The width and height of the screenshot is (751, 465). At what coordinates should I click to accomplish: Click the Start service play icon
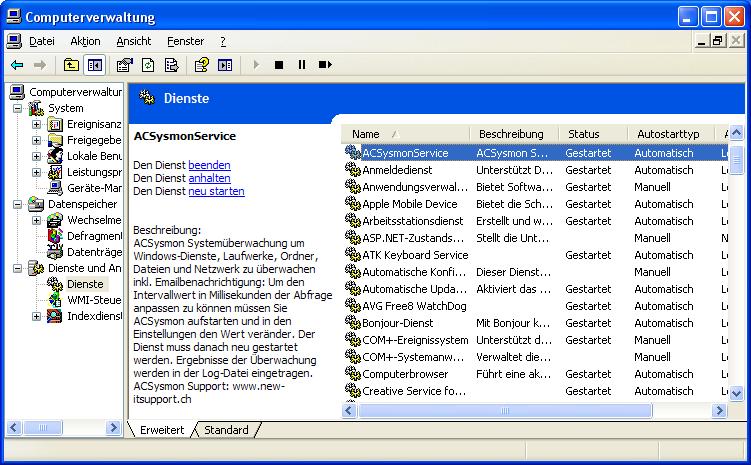tap(256, 65)
